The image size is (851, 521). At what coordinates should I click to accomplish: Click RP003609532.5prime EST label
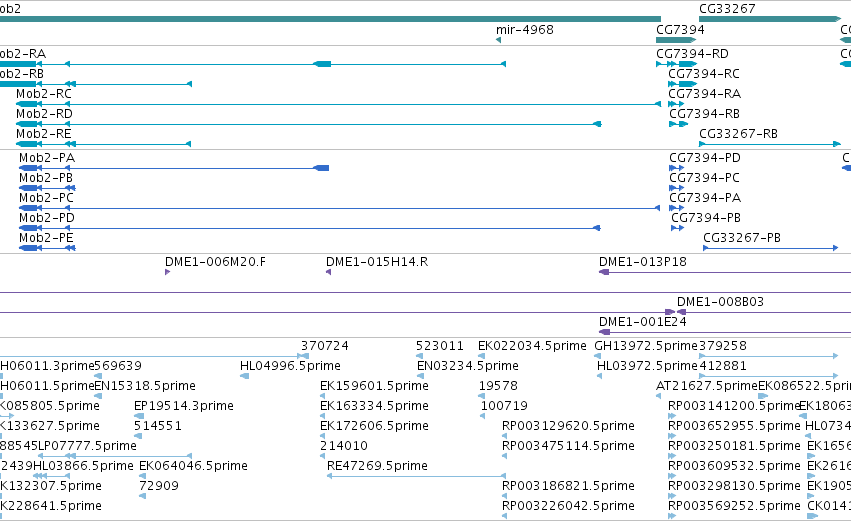tap(734, 467)
